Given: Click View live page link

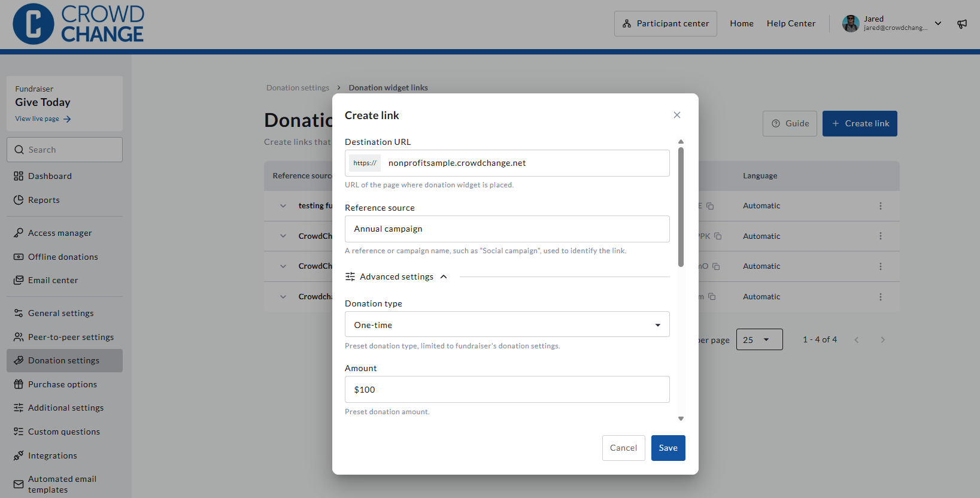Looking at the screenshot, I should coord(43,119).
